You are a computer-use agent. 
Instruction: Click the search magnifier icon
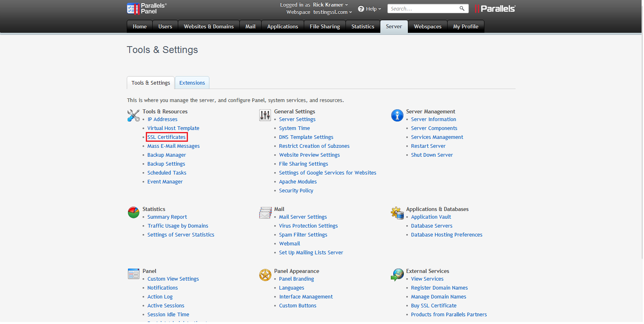[462, 9]
